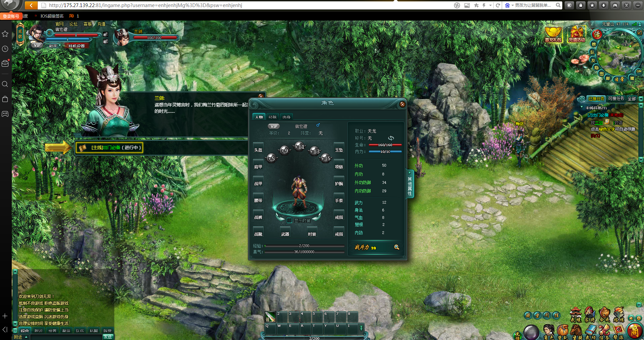644x340 pixels.
Task: Open the 帮派 guild banner icon
Action: [618, 331]
